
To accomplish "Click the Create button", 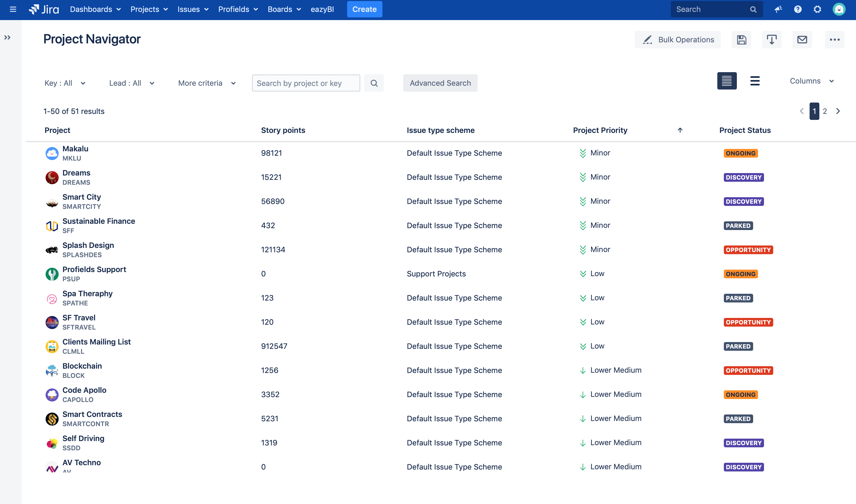I will pyautogui.click(x=364, y=8).
